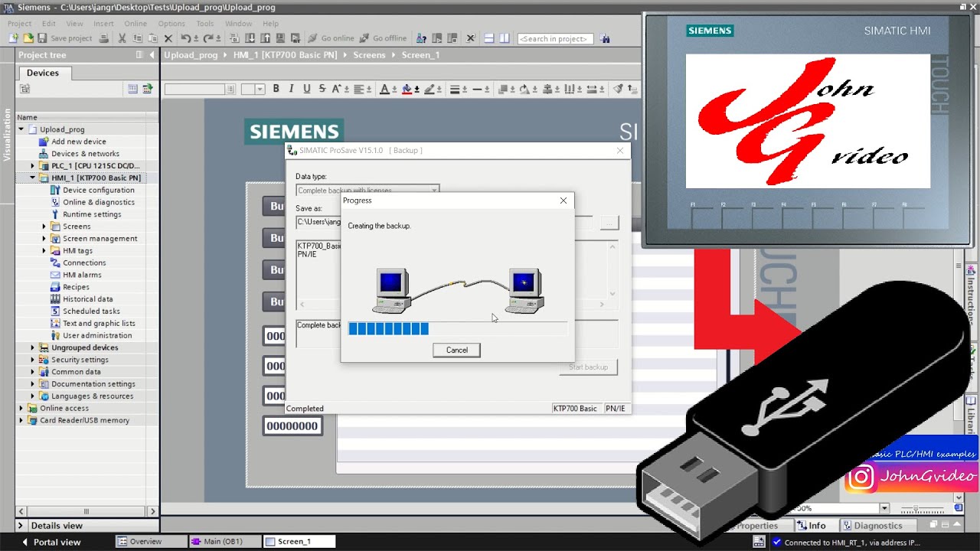The width and height of the screenshot is (980, 551).
Task: Expand the Details view panel
Action: pos(22,526)
